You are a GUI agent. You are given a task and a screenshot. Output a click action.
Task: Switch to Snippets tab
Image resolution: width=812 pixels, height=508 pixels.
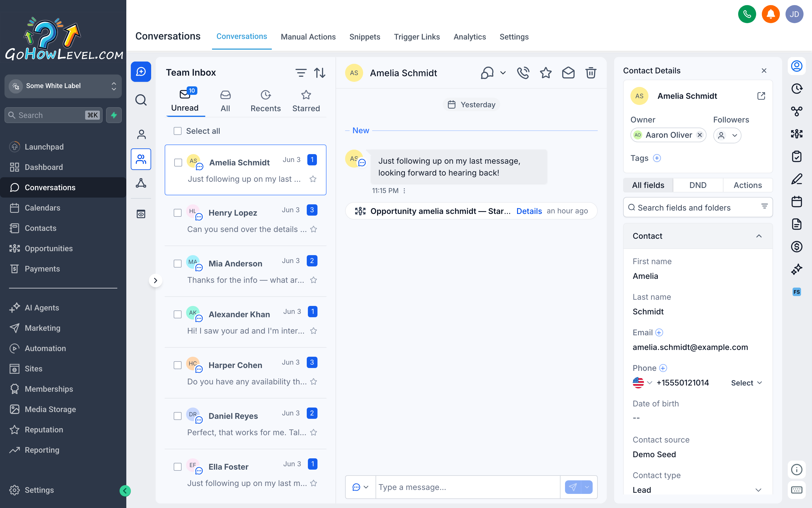[364, 37]
